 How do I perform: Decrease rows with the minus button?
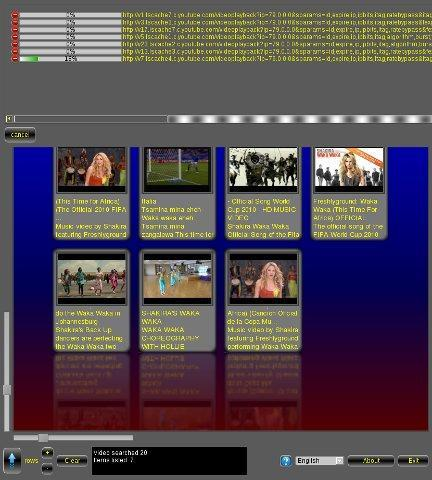(47, 468)
